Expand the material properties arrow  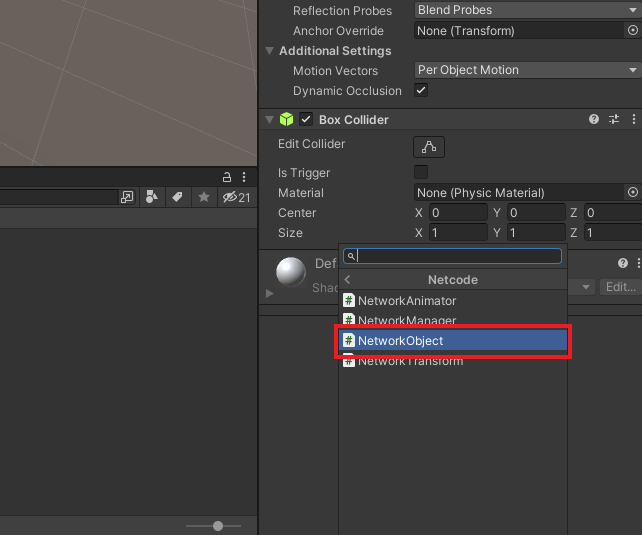click(x=269, y=293)
